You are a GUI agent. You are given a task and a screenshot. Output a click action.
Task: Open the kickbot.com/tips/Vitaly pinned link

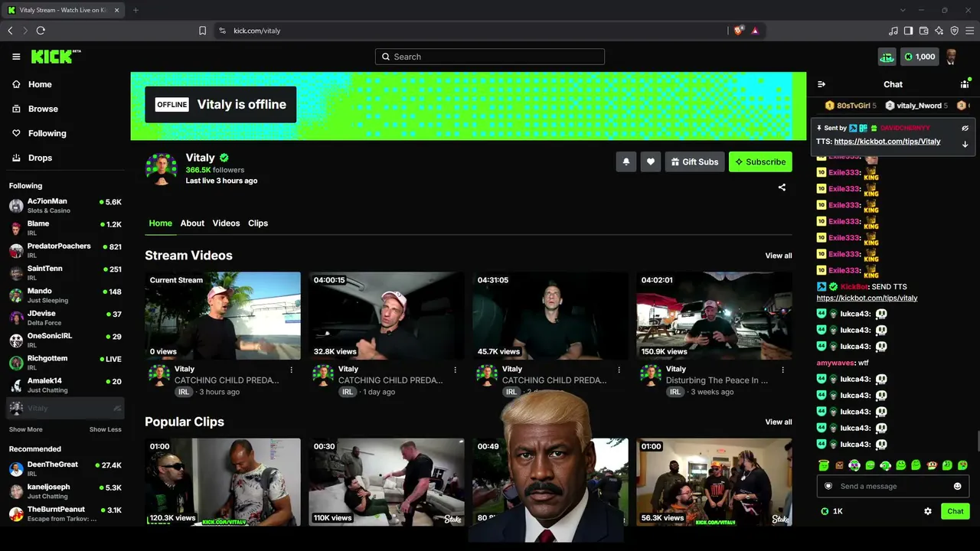click(887, 142)
